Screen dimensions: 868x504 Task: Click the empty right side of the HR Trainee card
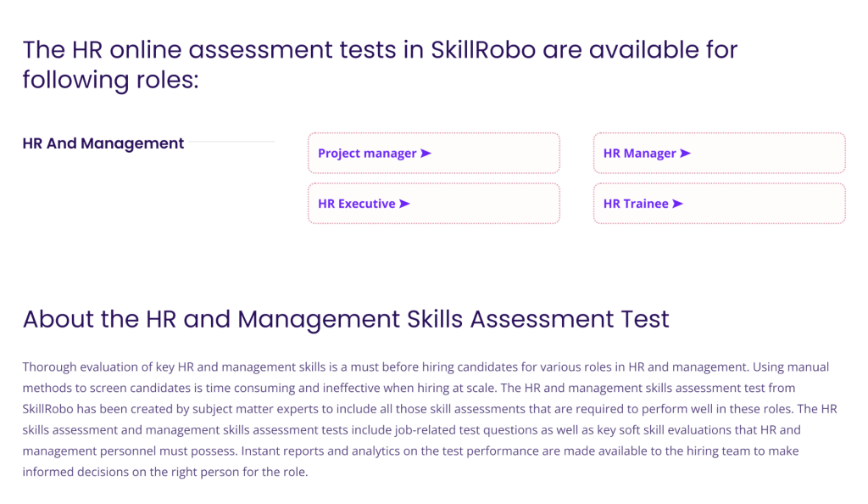(780, 204)
